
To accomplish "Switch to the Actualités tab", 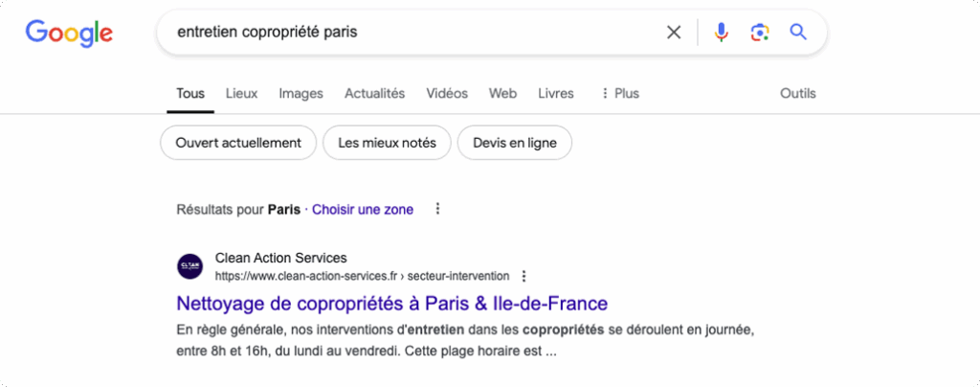I will pyautogui.click(x=374, y=94).
